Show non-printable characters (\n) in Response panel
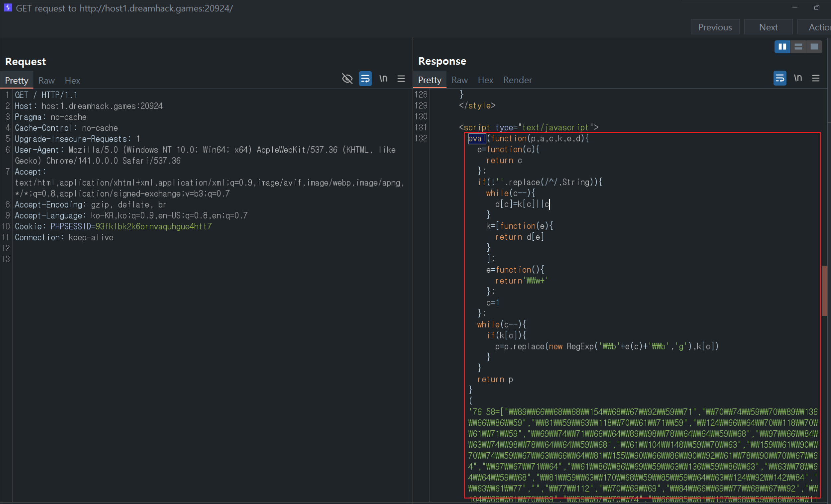 [x=797, y=78]
